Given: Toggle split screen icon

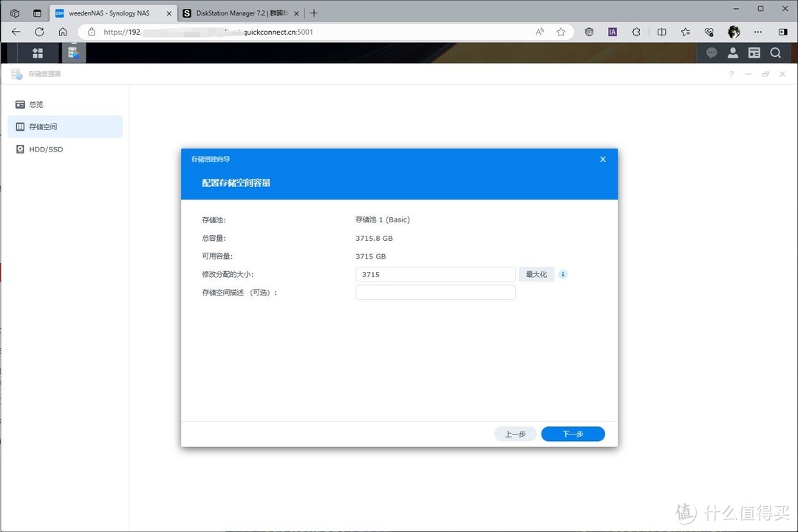Looking at the screenshot, I should pyautogui.click(x=661, y=32).
